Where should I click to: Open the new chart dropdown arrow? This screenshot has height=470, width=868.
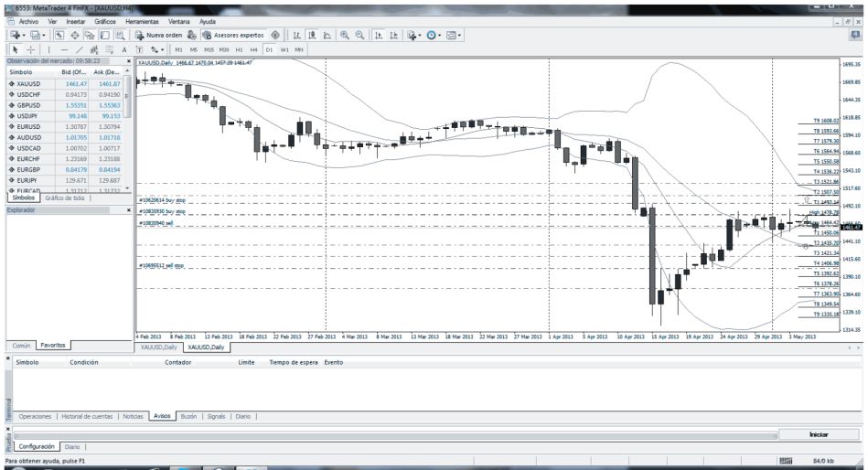[22, 34]
